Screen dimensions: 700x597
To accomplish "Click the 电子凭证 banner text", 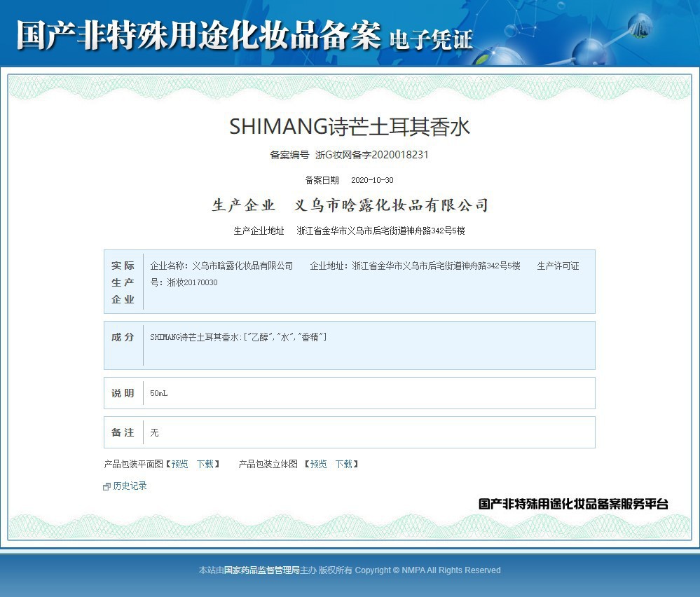I will tap(431, 39).
